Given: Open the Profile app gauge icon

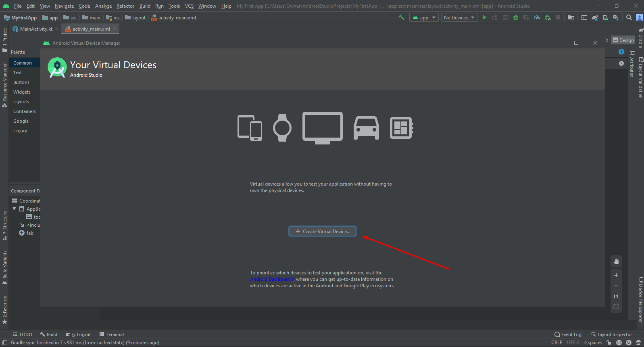Looking at the screenshot, I should pyautogui.click(x=537, y=17).
